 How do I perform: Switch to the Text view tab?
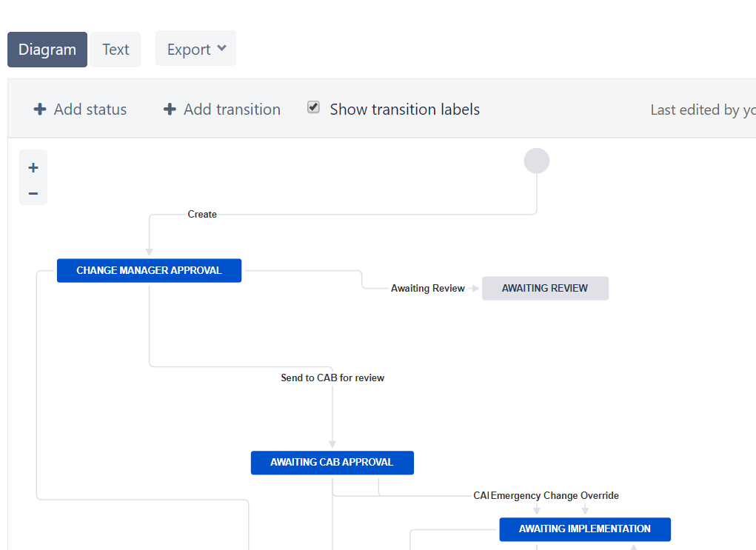tap(116, 50)
